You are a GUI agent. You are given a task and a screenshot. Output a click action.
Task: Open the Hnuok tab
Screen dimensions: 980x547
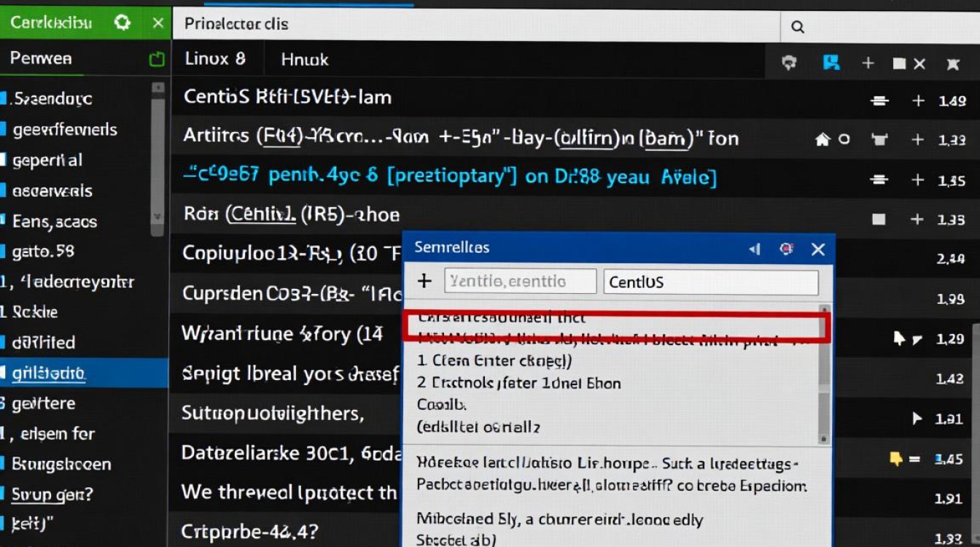(x=305, y=60)
